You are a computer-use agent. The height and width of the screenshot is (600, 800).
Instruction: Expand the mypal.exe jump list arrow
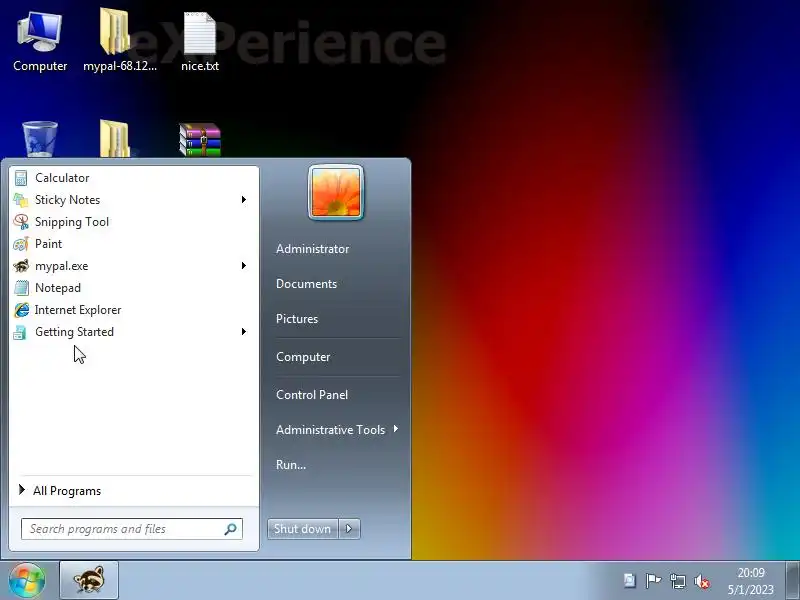click(x=244, y=265)
